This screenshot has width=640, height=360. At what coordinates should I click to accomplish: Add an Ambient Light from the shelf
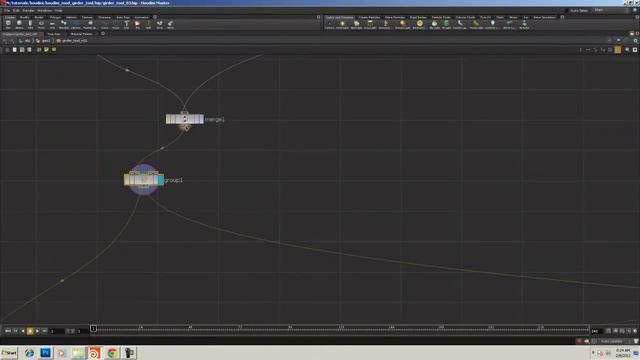[x=492, y=24]
